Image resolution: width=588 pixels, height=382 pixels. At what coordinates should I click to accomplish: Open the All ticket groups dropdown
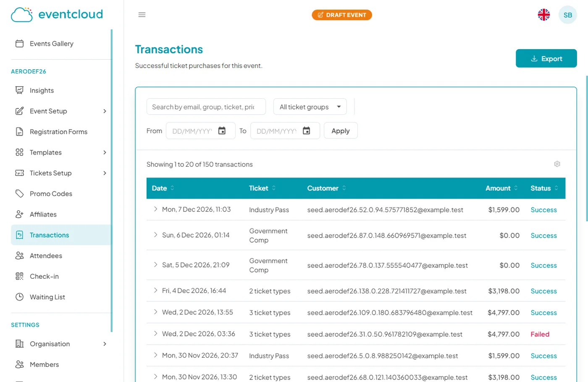[310, 107]
